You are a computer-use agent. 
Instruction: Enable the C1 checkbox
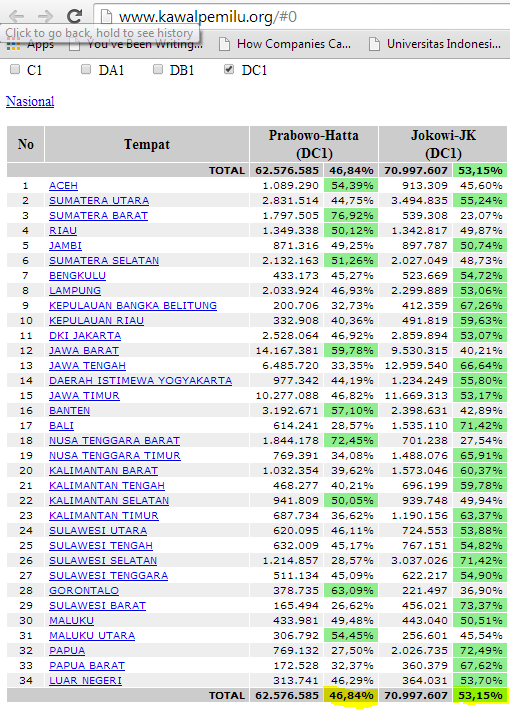pyautogui.click(x=15, y=69)
